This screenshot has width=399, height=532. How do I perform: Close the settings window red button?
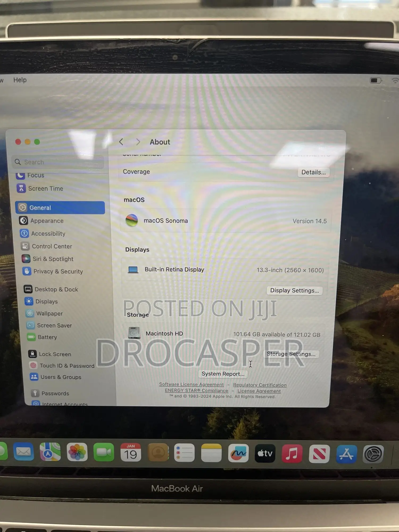pos(18,142)
